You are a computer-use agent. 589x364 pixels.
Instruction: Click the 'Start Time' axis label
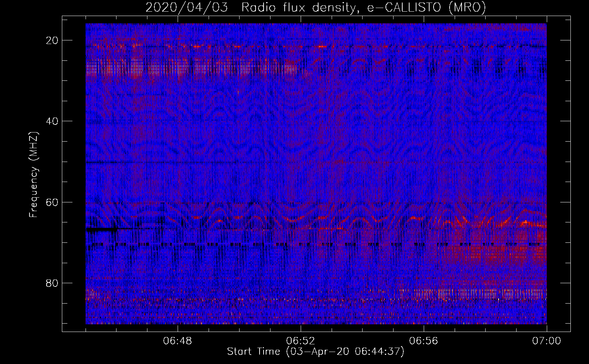point(316,351)
